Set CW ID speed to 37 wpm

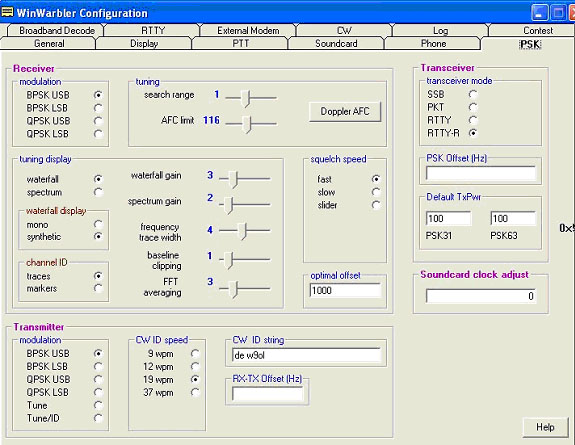195,393
